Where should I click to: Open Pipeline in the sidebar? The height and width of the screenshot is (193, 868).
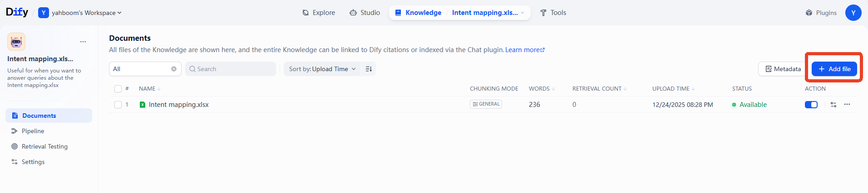49,131
